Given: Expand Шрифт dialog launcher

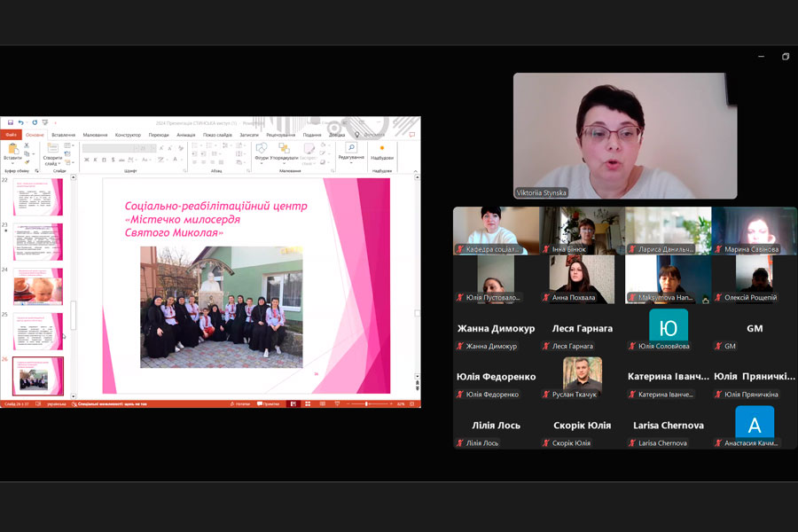Looking at the screenshot, I should [x=184, y=171].
